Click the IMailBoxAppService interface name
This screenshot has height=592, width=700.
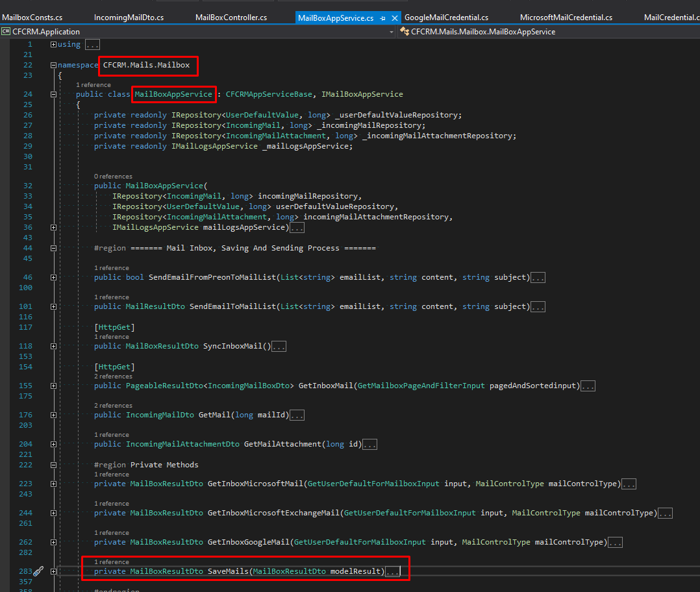[362, 94]
